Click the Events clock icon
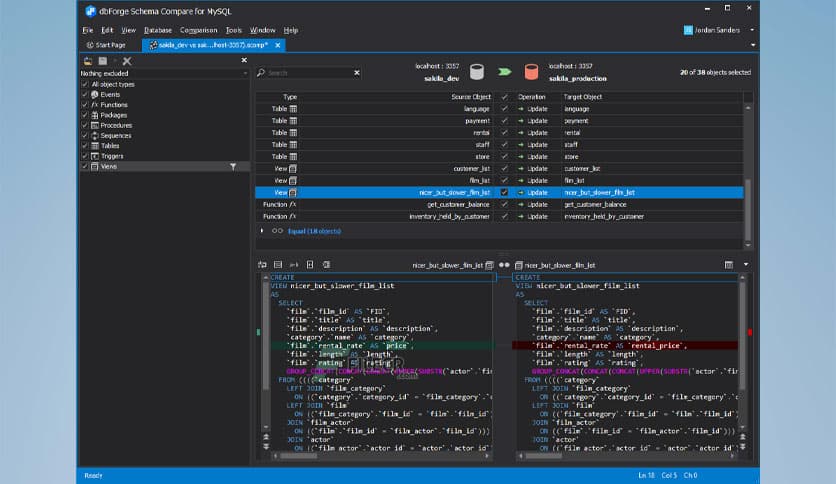 click(95, 94)
